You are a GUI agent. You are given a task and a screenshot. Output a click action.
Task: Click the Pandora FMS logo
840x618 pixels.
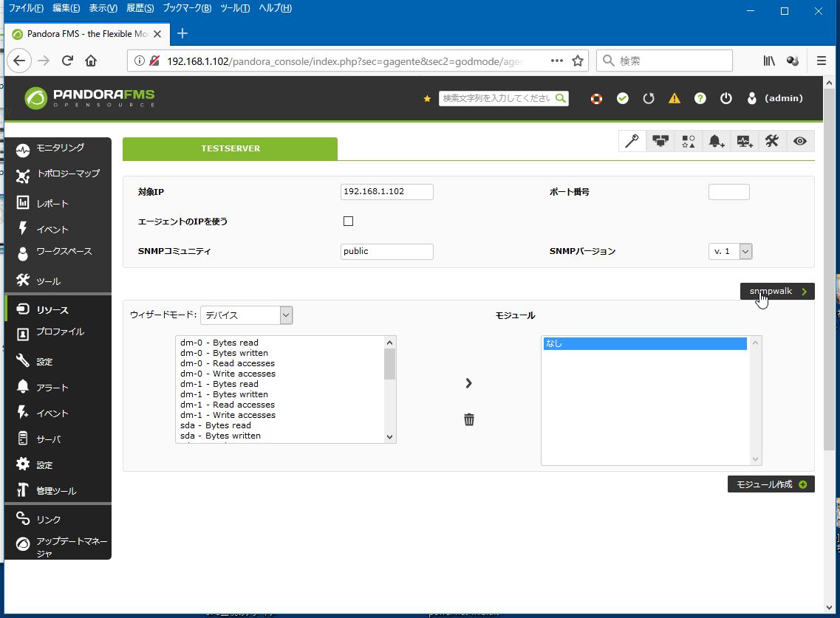[89, 98]
